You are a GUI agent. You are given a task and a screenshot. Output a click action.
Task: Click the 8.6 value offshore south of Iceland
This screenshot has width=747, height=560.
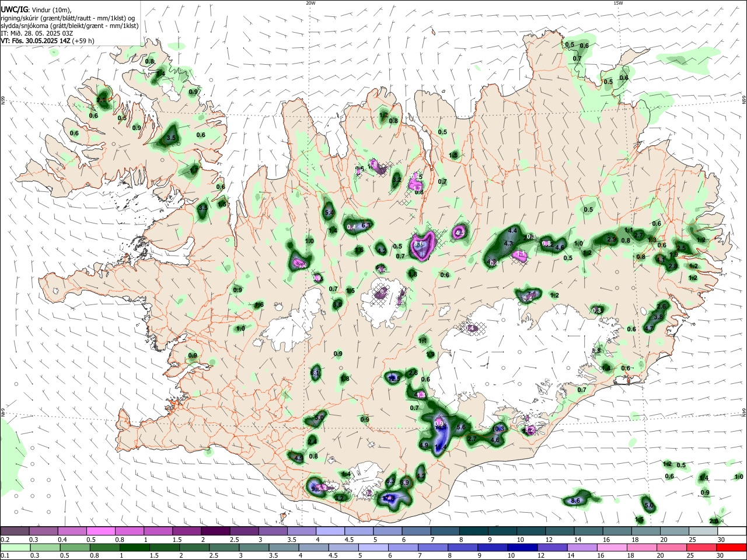point(575,501)
